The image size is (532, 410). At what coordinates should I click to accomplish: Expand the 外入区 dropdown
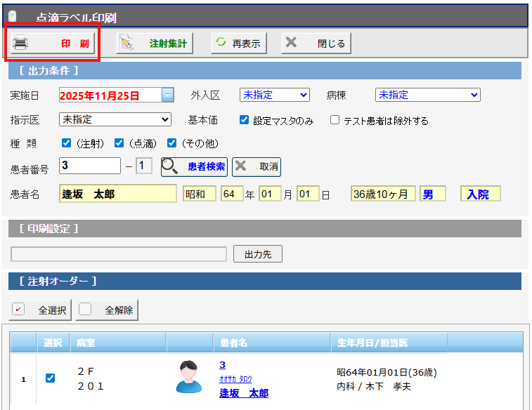pos(274,95)
